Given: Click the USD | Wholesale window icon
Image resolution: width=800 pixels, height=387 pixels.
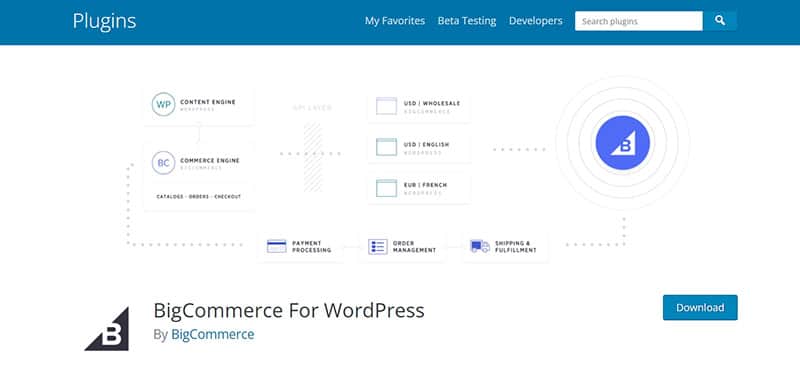Looking at the screenshot, I should (x=386, y=106).
